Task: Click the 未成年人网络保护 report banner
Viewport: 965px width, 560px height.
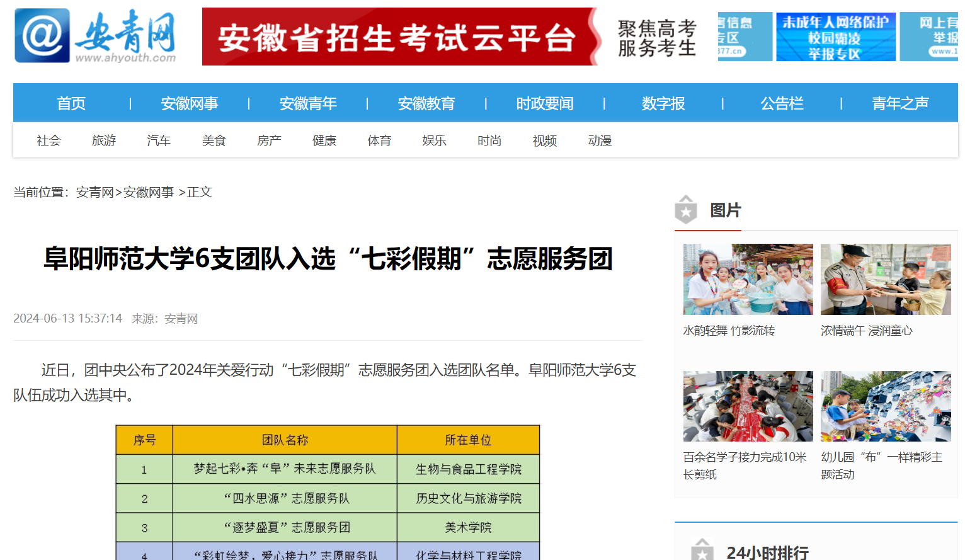Action: click(x=835, y=37)
